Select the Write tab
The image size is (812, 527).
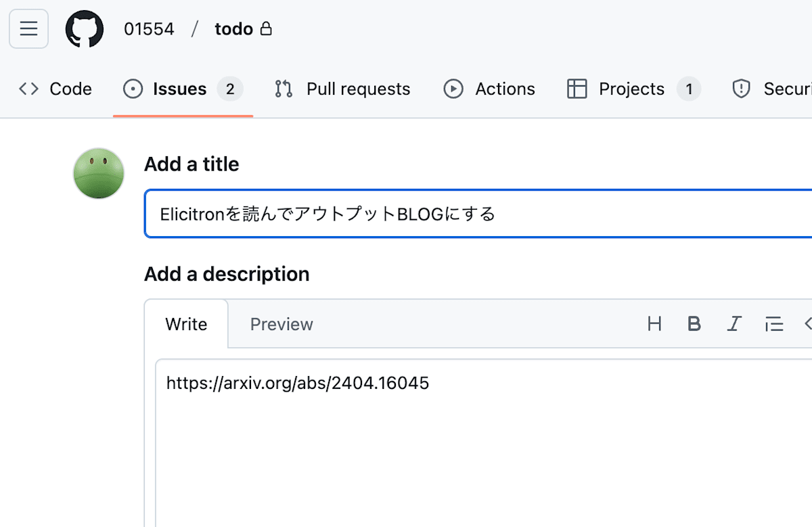[x=186, y=324]
